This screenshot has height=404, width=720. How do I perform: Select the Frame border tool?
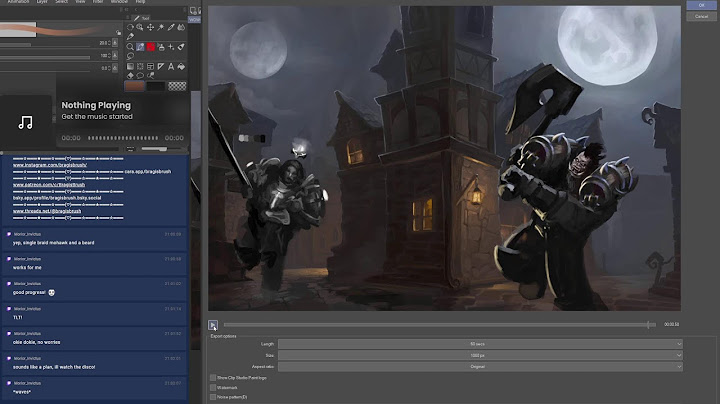[151, 67]
